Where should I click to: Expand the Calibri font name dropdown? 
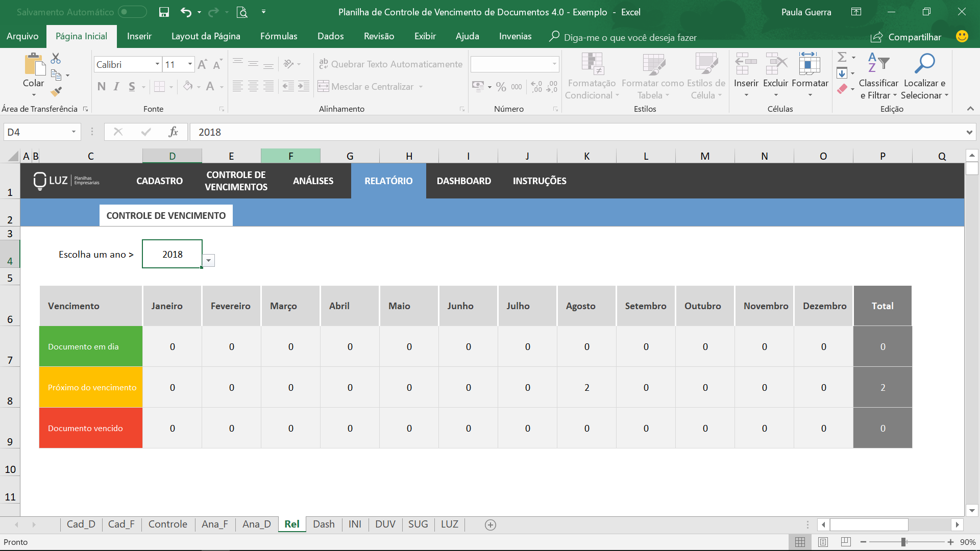[157, 64]
